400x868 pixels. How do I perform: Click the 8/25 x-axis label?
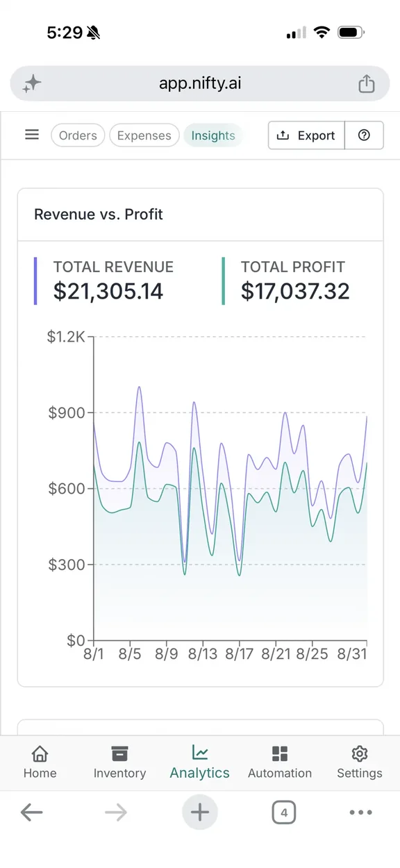(x=312, y=653)
